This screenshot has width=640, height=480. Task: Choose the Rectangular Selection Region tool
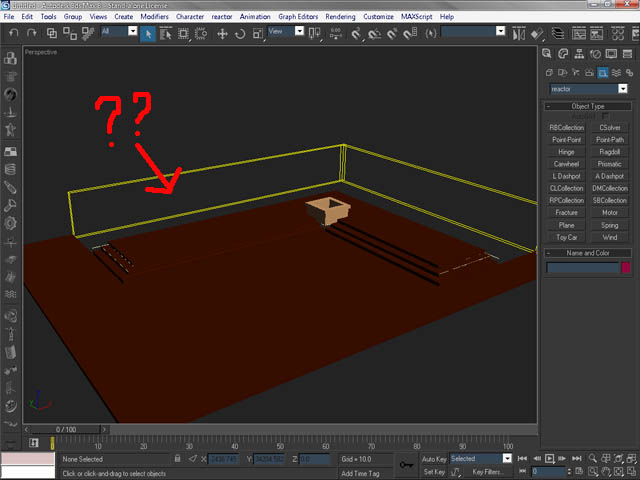pyautogui.click(x=183, y=33)
